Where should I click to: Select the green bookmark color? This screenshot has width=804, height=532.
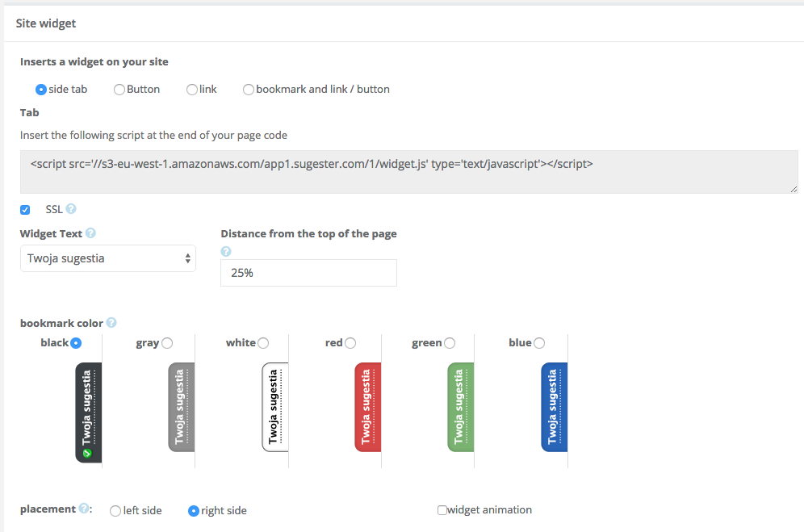click(449, 342)
